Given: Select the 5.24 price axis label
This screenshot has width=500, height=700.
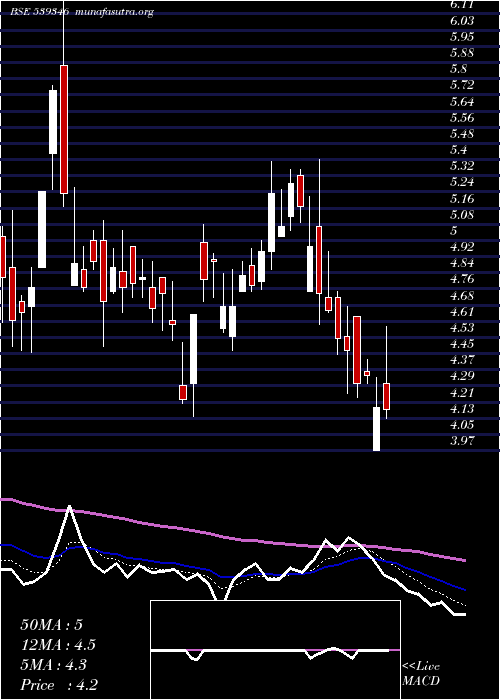Looking at the screenshot, I should click(x=462, y=182).
